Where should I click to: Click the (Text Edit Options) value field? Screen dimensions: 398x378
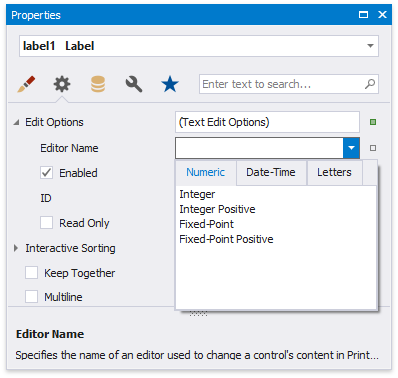tap(267, 122)
